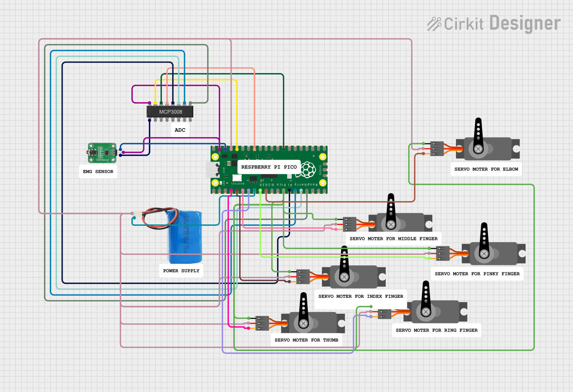Click the ADC label
The height and width of the screenshot is (392, 573).
tap(180, 130)
